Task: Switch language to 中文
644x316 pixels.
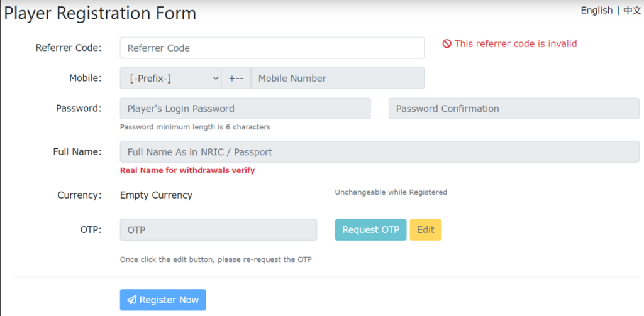Action: coord(633,11)
